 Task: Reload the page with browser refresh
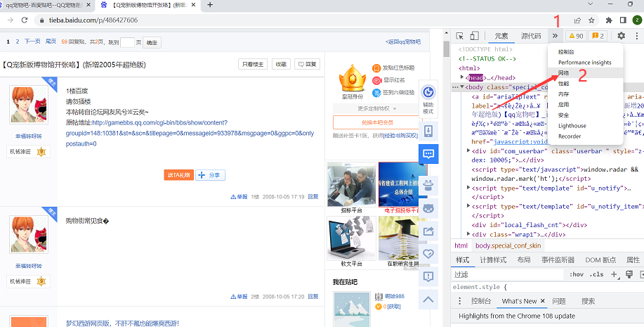click(25, 20)
